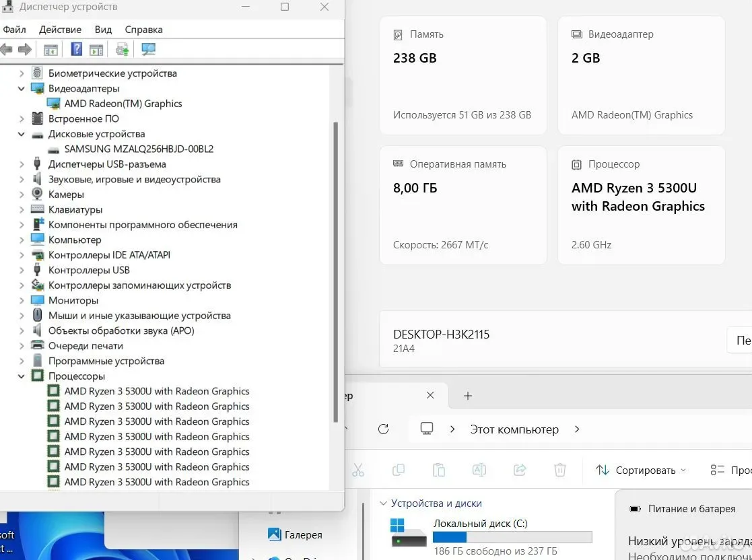Click the Камеры webcam icon
This screenshot has height=560, width=752.
38,194
